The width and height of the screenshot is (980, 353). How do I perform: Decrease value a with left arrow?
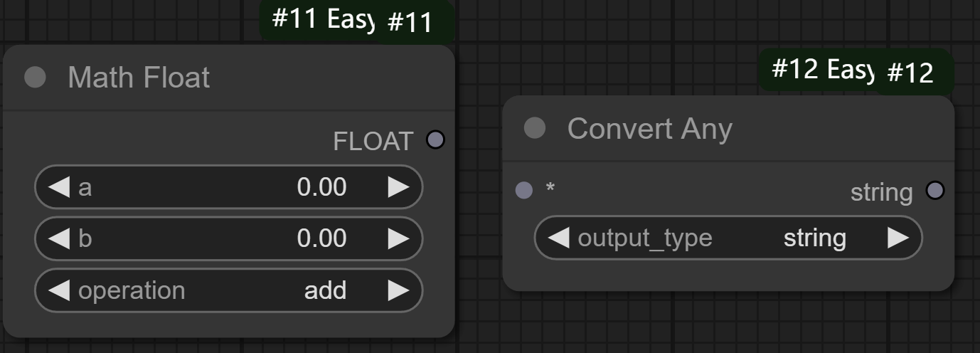click(59, 187)
